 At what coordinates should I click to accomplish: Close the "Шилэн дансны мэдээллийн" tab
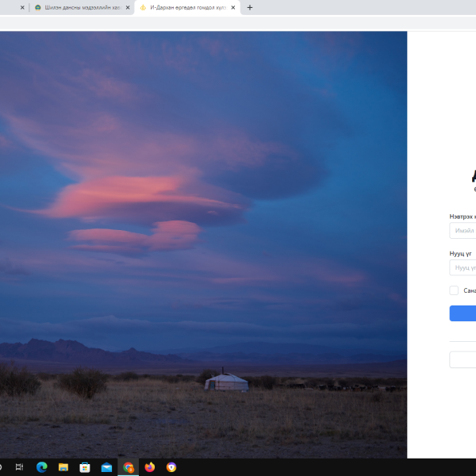click(128, 8)
